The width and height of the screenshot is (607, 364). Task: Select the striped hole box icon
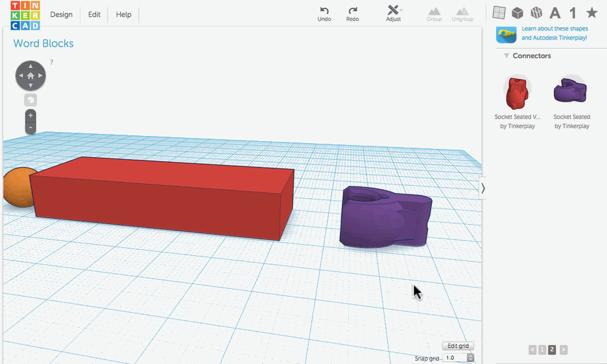pos(536,13)
